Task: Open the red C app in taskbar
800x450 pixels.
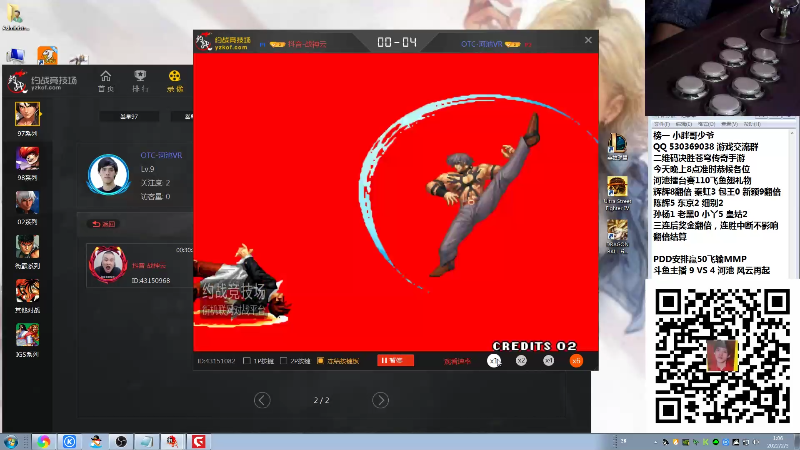Action: [198, 442]
